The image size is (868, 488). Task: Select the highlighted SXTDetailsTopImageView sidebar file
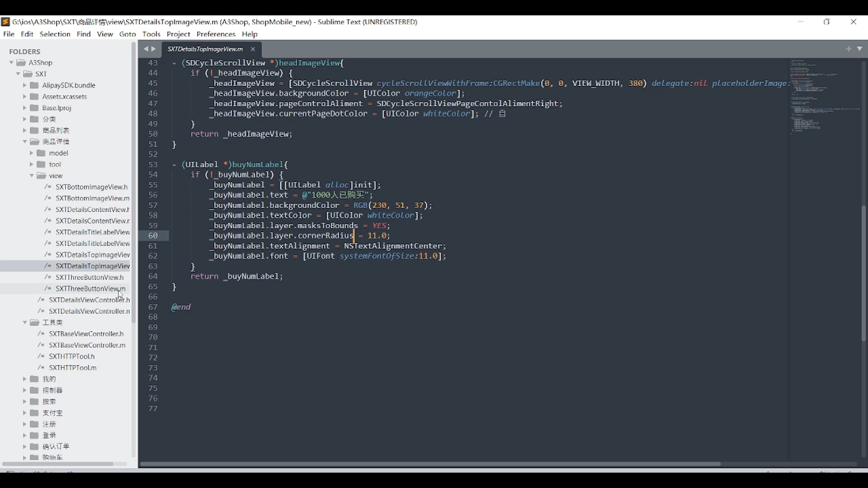66,266
